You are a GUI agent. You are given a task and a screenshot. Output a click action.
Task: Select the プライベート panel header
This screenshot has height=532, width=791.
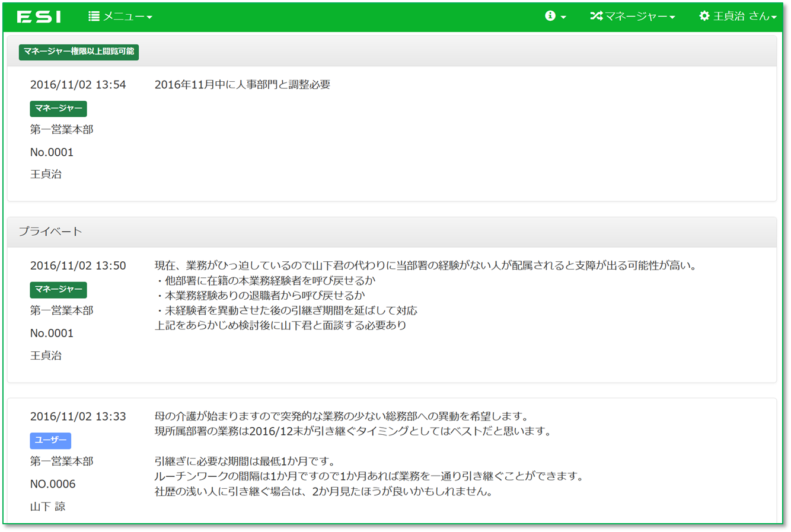point(392,232)
